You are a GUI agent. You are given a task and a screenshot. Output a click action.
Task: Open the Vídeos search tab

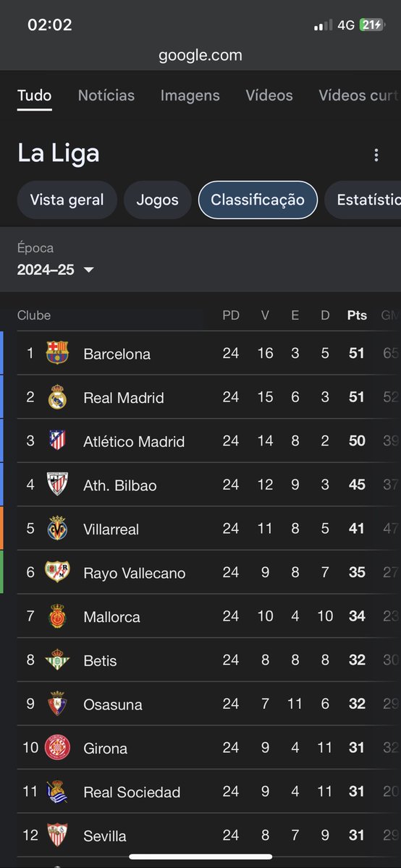tap(269, 95)
